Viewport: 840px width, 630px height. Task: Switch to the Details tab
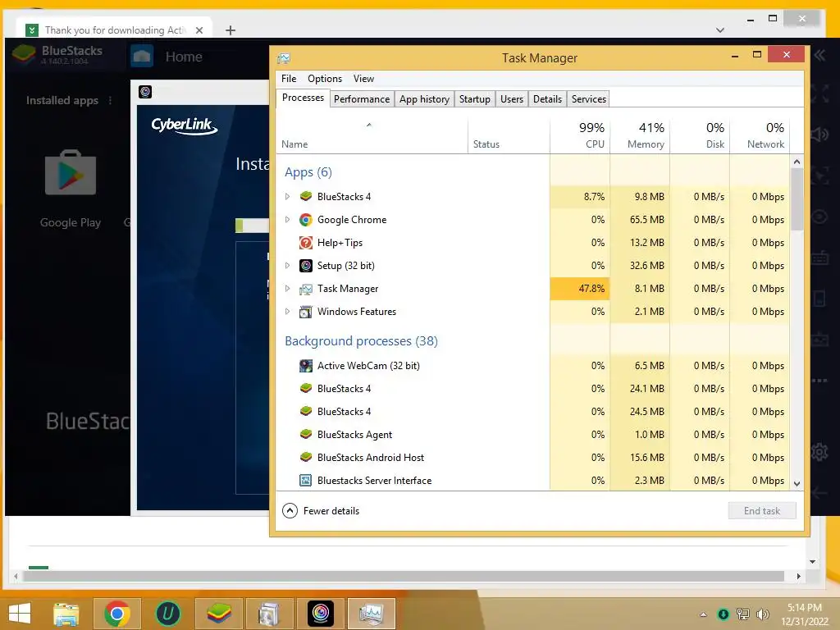(x=547, y=99)
